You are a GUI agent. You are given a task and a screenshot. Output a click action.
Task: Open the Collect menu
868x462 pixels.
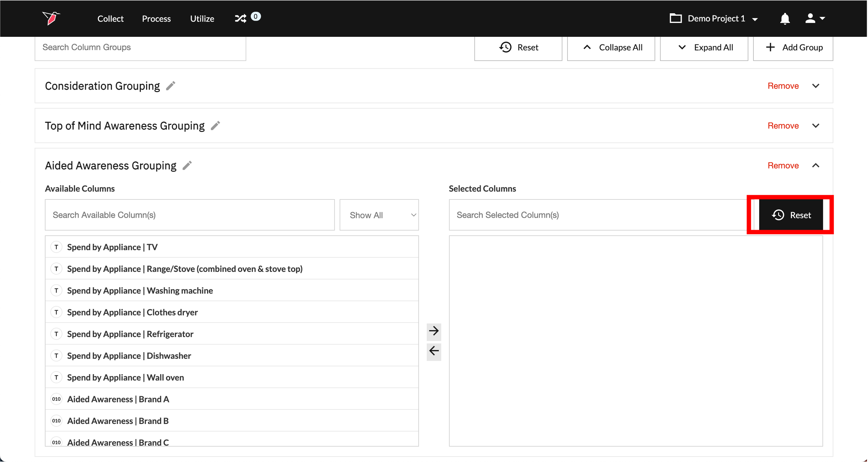110,19
